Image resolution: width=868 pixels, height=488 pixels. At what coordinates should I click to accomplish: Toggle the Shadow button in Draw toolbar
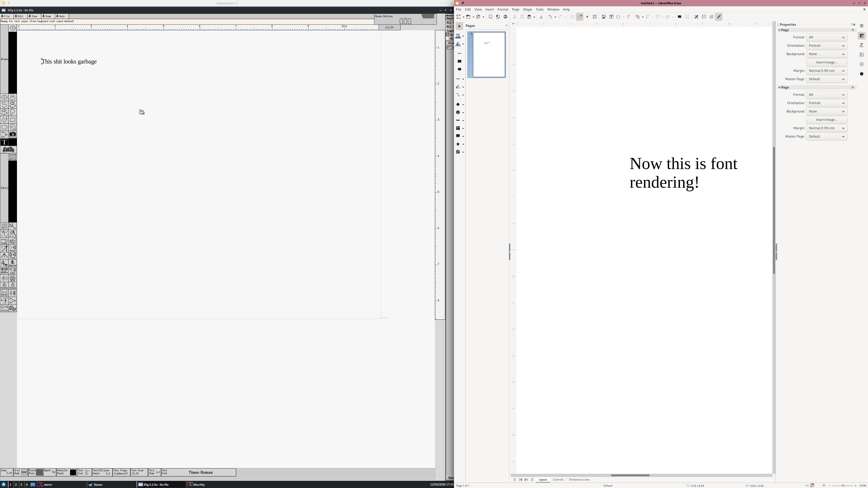pos(679,17)
